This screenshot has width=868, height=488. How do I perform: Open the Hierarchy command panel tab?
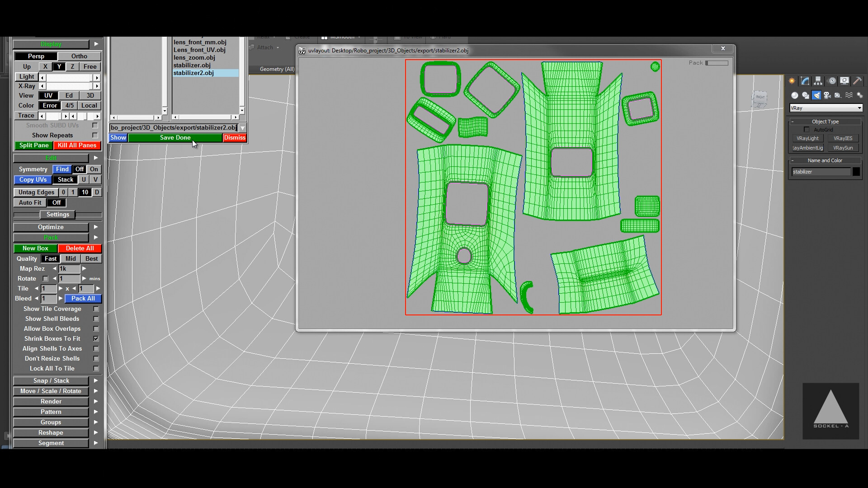[818, 81]
